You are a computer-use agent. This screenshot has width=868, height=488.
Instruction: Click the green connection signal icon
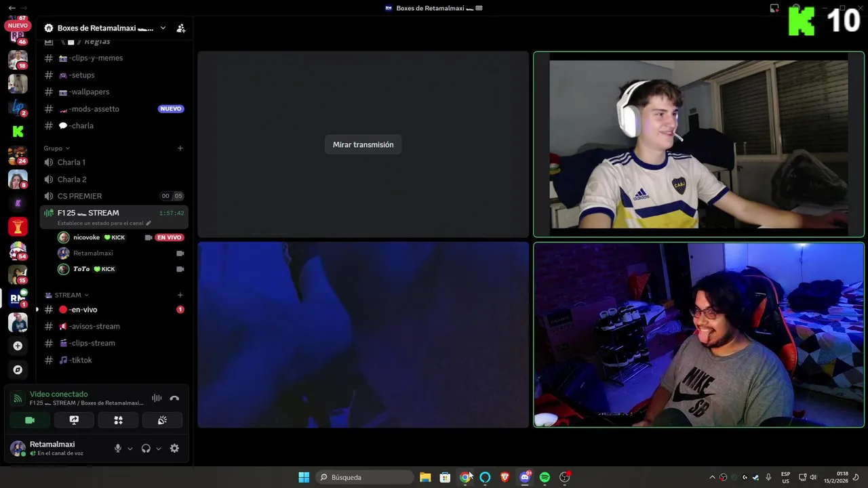(x=18, y=399)
